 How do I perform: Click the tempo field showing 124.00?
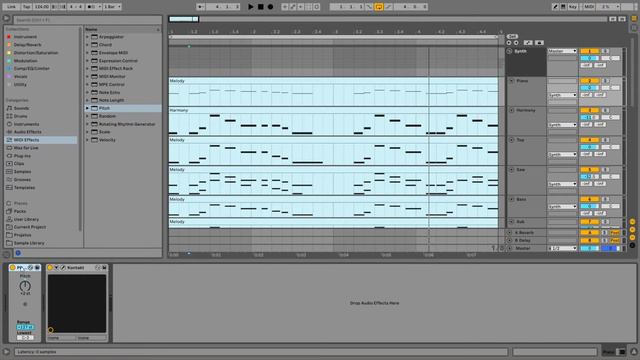[x=41, y=7]
